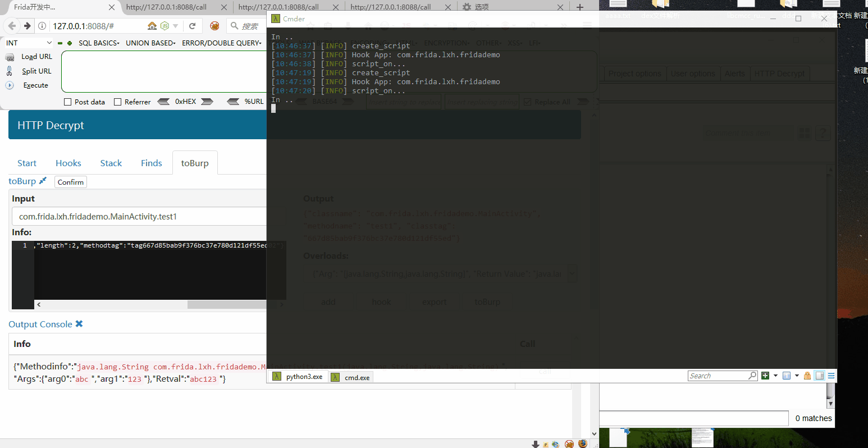Switch to the Stack tab
This screenshot has width=868, height=448.
tap(111, 163)
